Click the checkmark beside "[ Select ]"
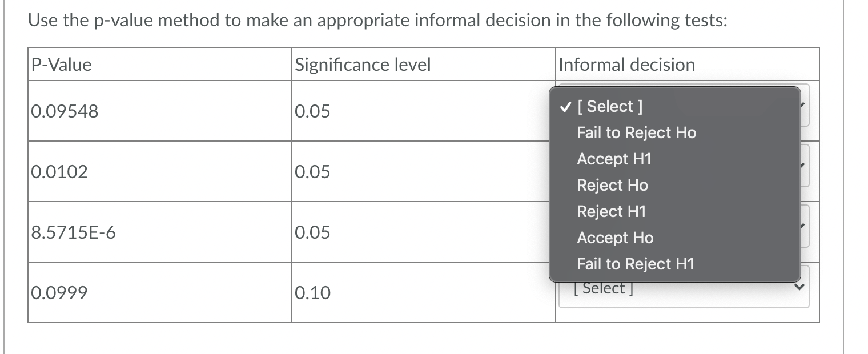The width and height of the screenshot is (868, 354). (x=565, y=106)
